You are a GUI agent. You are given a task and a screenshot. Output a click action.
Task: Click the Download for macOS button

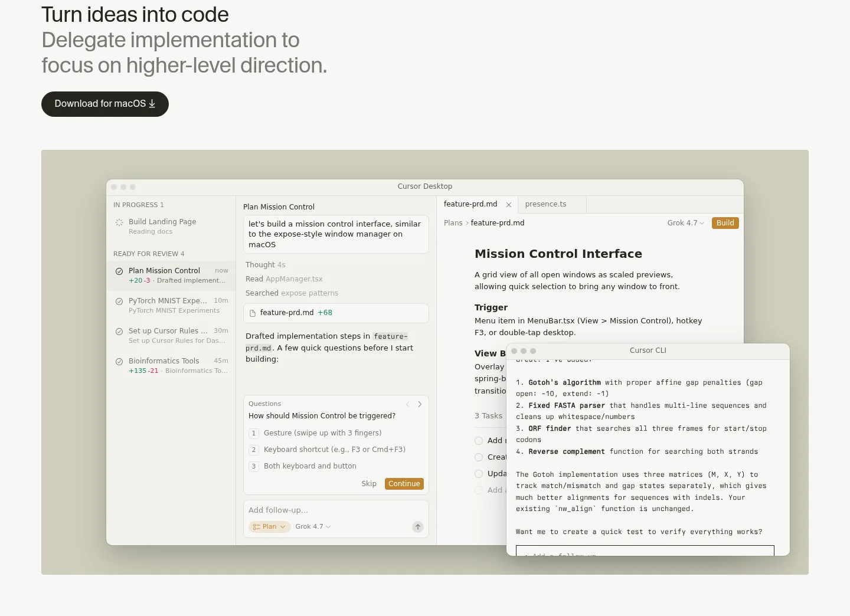click(x=105, y=104)
